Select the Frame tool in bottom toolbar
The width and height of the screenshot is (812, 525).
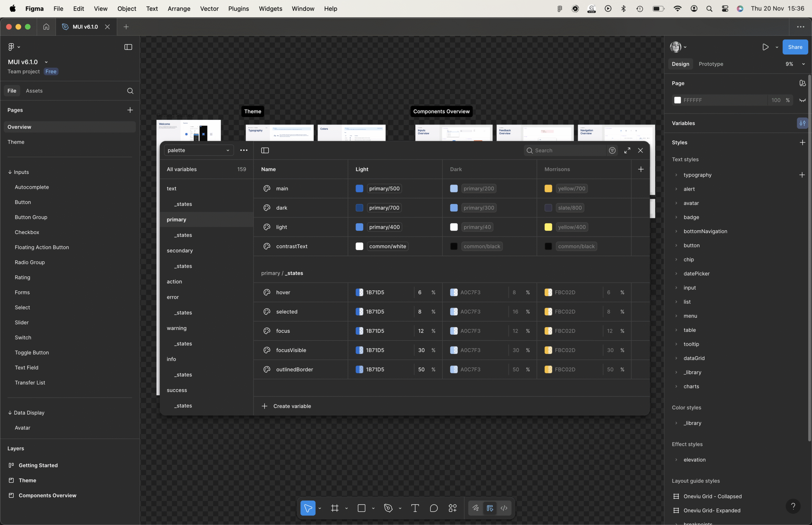(x=335, y=508)
